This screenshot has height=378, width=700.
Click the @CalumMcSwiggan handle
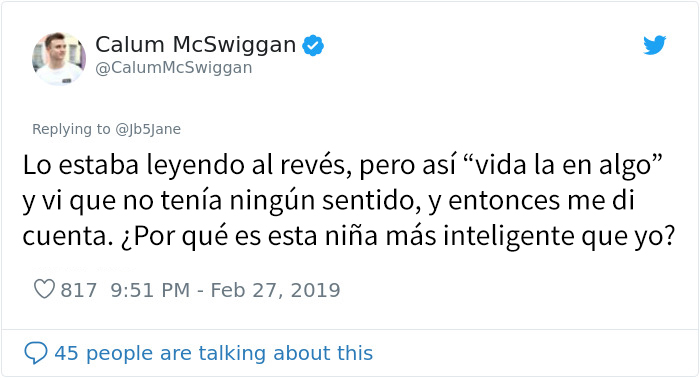coord(174,67)
